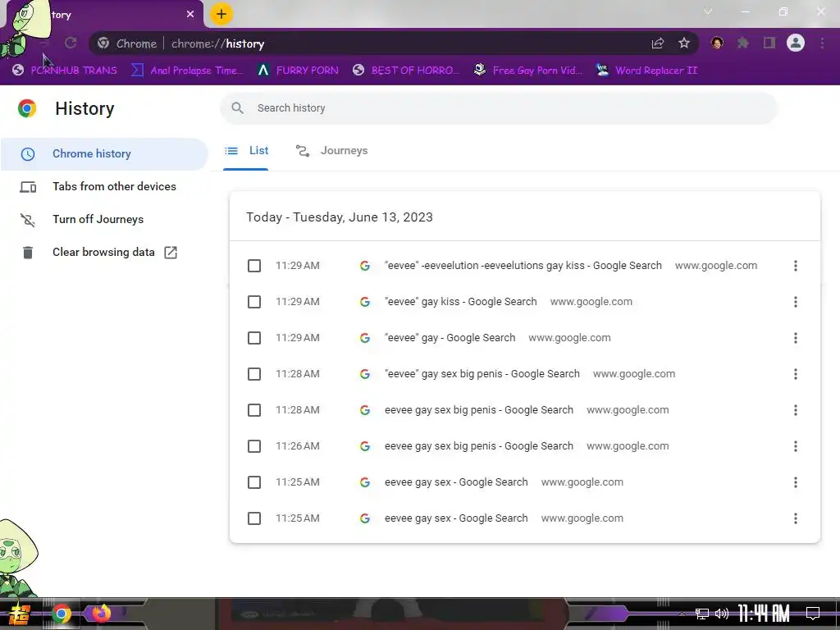
Task: Click the Google favicon on the 11:26 AM entry
Action: 365,446
